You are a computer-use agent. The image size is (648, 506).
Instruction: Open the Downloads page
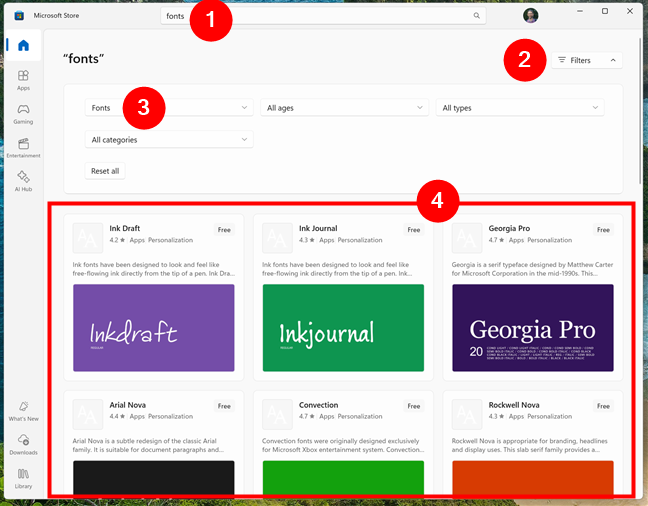pos(24,445)
